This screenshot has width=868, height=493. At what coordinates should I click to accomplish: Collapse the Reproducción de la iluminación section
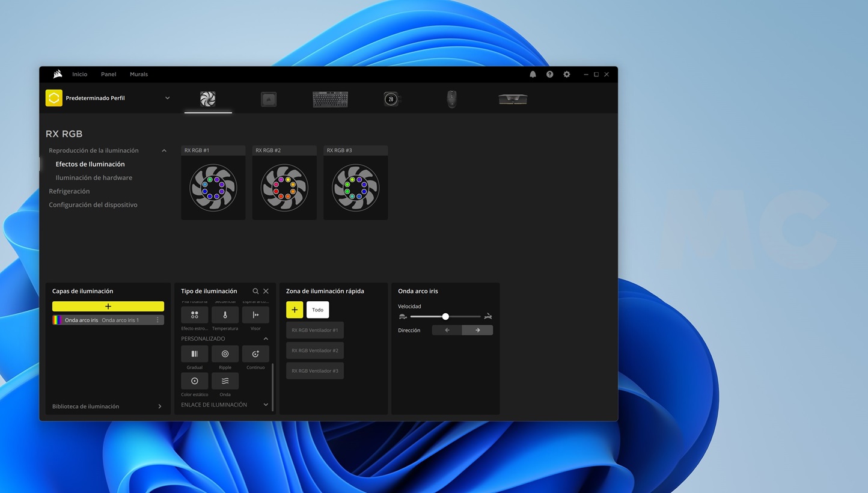pyautogui.click(x=164, y=151)
